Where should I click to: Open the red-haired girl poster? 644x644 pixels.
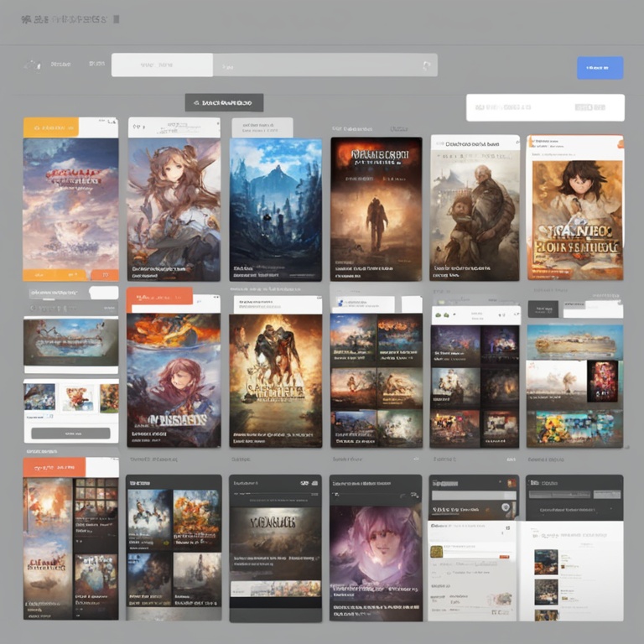pos(174,381)
